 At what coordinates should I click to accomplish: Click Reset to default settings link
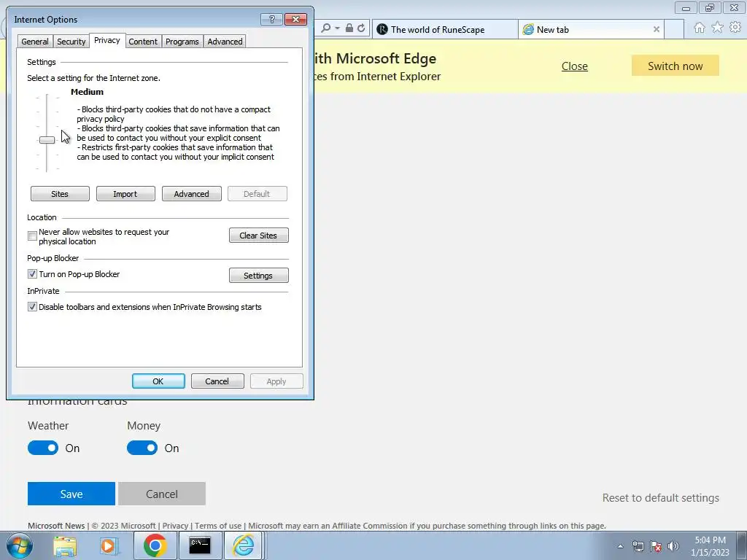coord(661,497)
